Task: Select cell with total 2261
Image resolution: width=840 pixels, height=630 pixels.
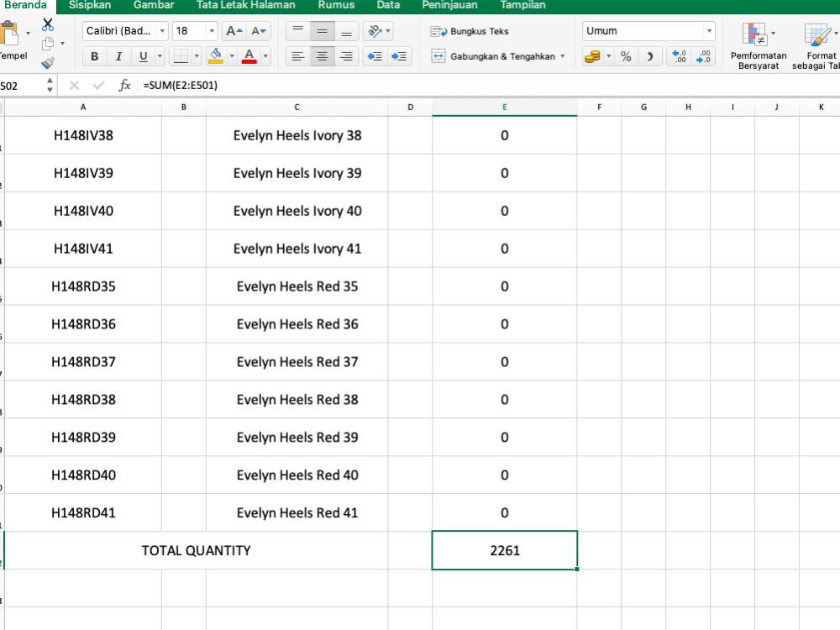Action: [x=505, y=550]
